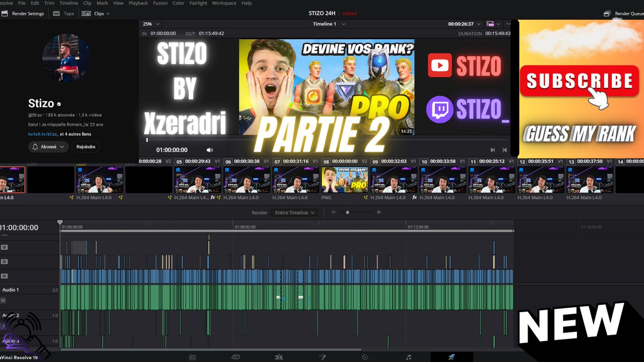The height and width of the screenshot is (362, 644).
Task: Open the Clip menu
Action: coord(87,3)
